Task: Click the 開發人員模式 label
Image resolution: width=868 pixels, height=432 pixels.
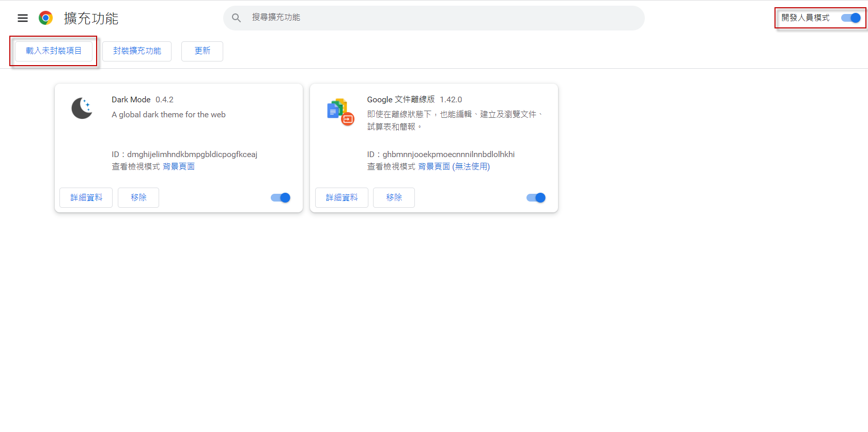Action: [x=805, y=18]
